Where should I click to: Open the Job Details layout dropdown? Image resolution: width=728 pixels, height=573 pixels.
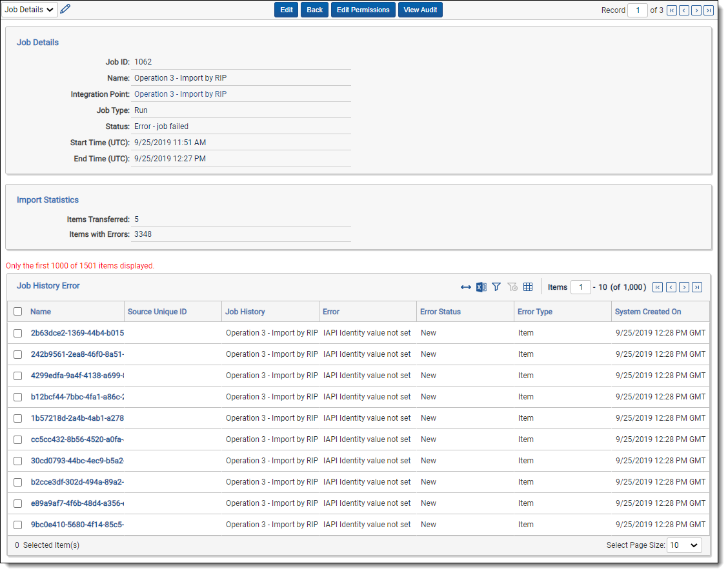click(30, 10)
